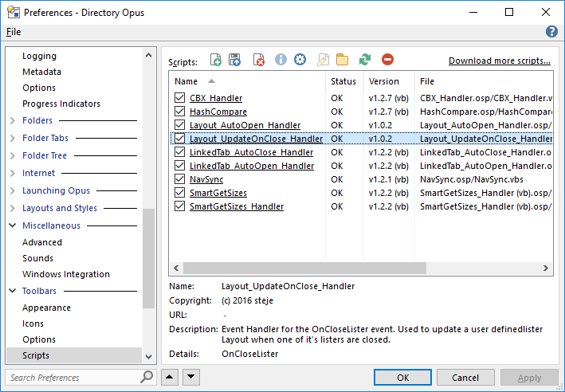Click the OK button
The height and width of the screenshot is (392, 565).
point(402,377)
